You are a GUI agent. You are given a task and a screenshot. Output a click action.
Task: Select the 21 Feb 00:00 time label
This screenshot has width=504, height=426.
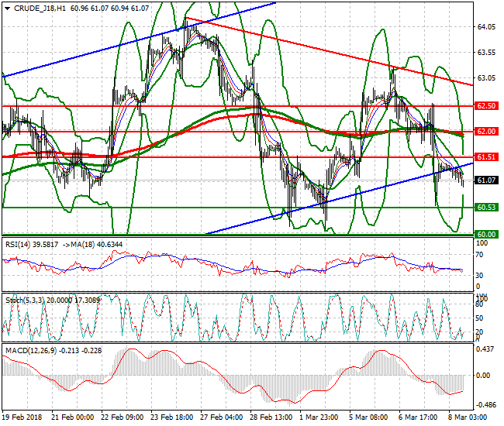click(73, 417)
